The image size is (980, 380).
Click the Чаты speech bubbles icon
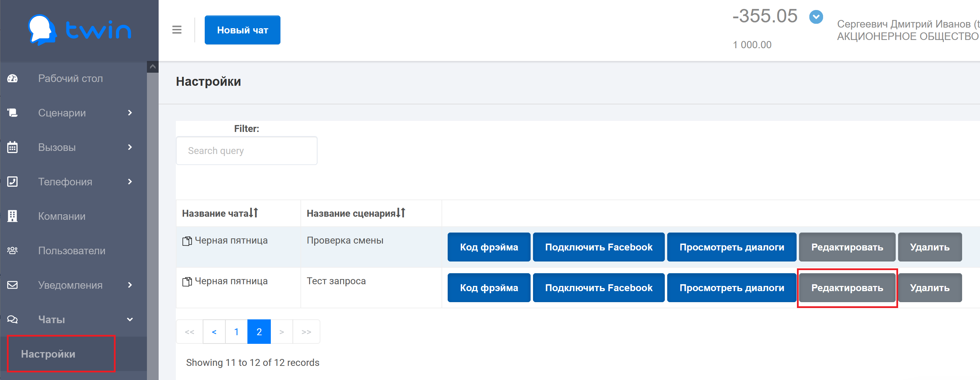pyautogui.click(x=12, y=319)
